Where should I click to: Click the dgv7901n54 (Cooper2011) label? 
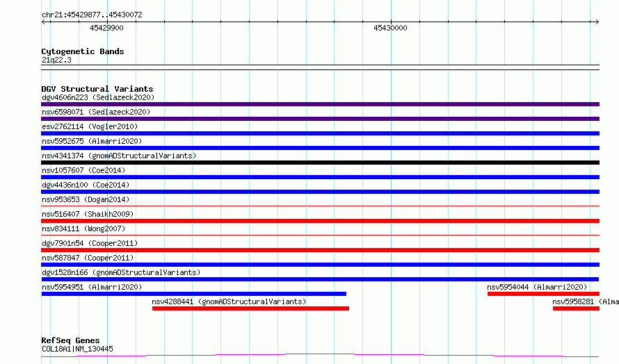coord(90,243)
